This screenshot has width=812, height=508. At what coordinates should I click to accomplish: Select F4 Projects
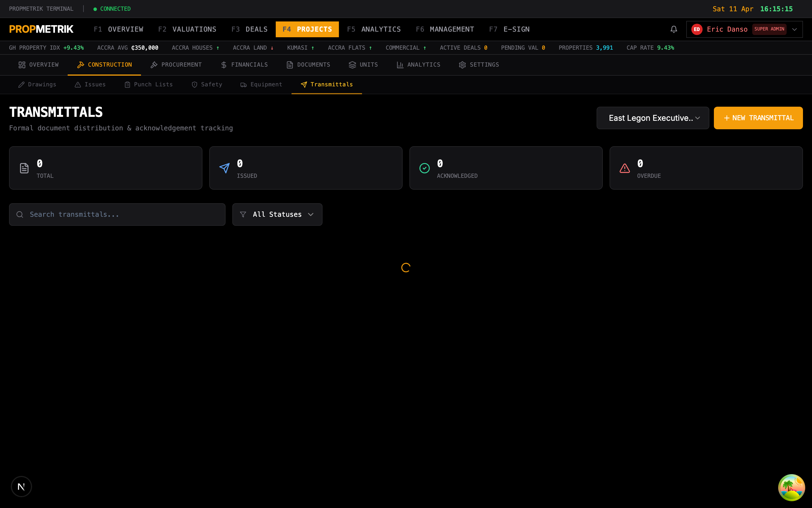[x=307, y=29]
